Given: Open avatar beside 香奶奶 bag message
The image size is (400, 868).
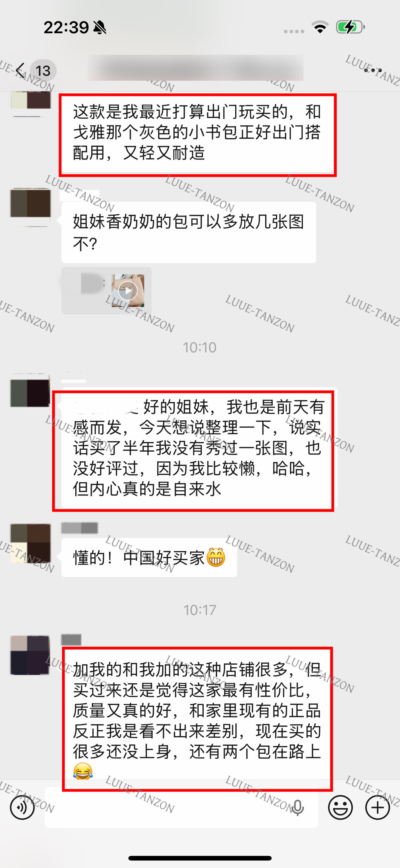Looking at the screenshot, I should [x=31, y=207].
